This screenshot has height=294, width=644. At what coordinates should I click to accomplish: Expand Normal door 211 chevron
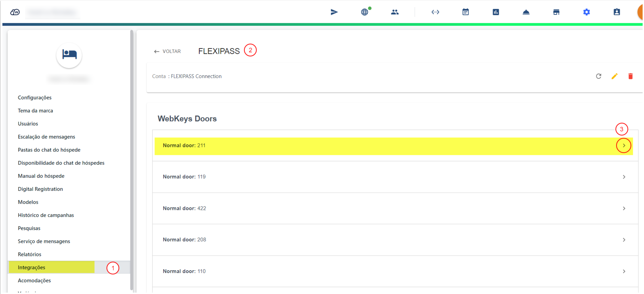pyautogui.click(x=624, y=145)
